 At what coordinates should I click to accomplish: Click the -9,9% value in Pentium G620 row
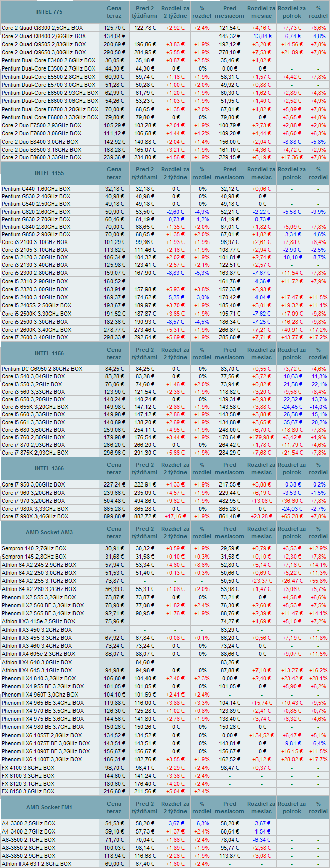click(x=318, y=212)
